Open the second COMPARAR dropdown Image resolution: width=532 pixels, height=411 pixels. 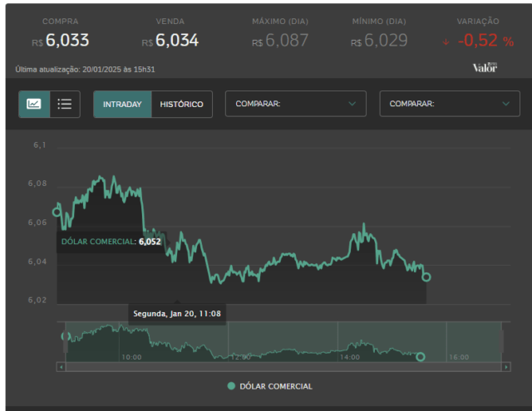click(x=450, y=104)
